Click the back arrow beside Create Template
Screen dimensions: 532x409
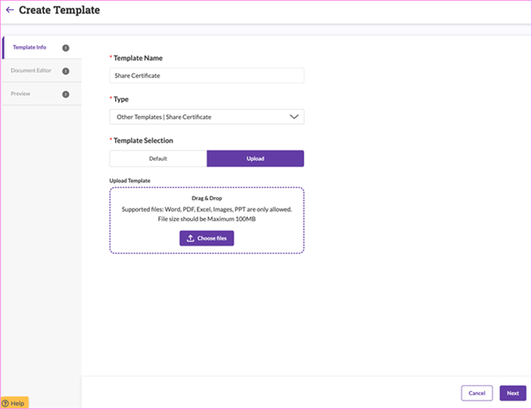tap(10, 10)
